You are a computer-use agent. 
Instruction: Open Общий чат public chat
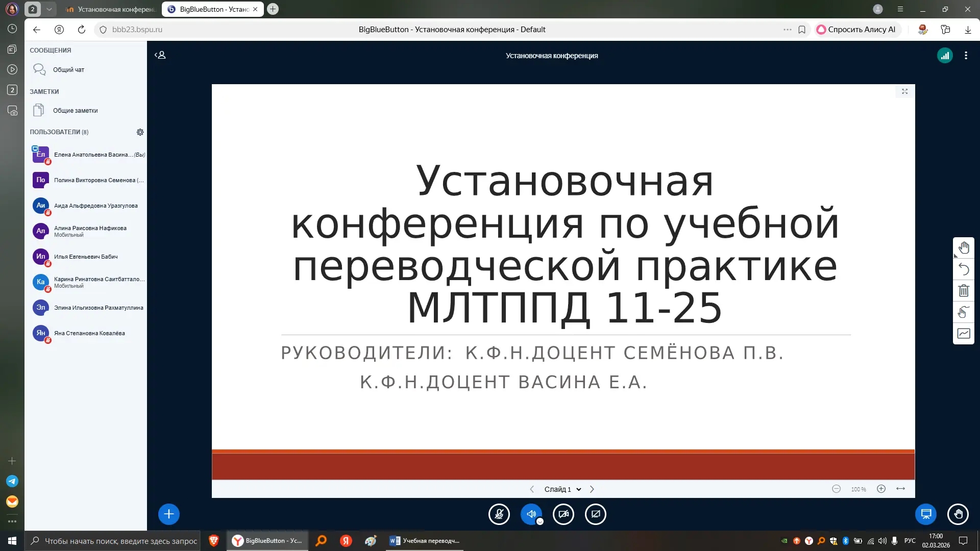(68, 70)
